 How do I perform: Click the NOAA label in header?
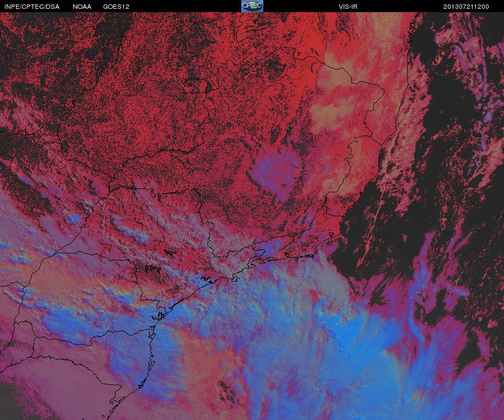click(82, 7)
